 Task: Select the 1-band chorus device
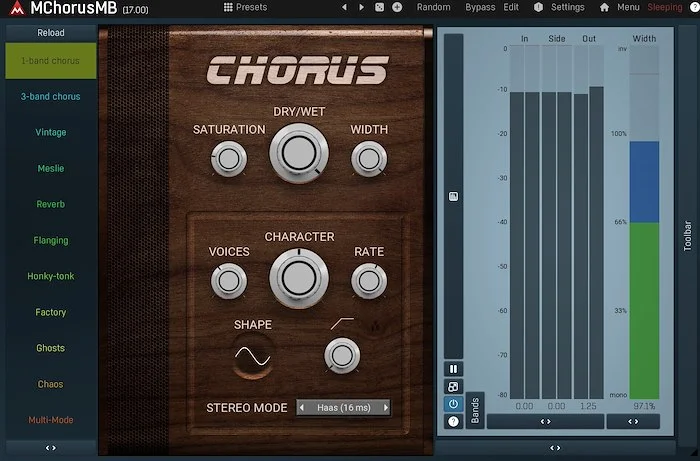point(51,61)
